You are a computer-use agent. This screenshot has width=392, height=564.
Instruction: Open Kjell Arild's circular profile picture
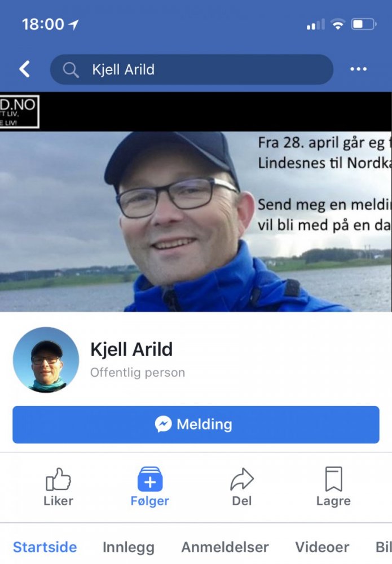click(46, 360)
